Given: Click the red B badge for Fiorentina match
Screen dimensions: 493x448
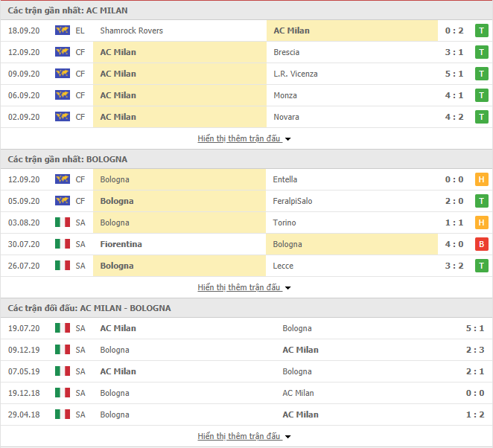Looking at the screenshot, I should tap(481, 244).
